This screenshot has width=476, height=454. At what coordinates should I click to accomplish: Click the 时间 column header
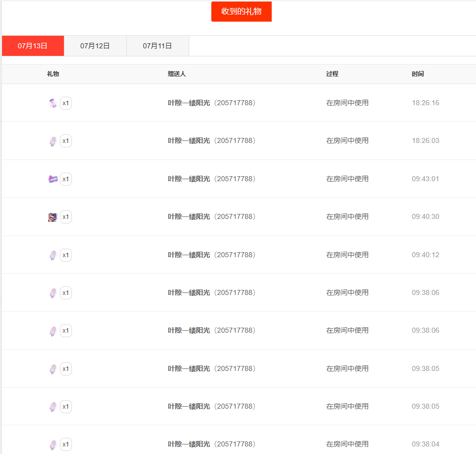point(418,74)
